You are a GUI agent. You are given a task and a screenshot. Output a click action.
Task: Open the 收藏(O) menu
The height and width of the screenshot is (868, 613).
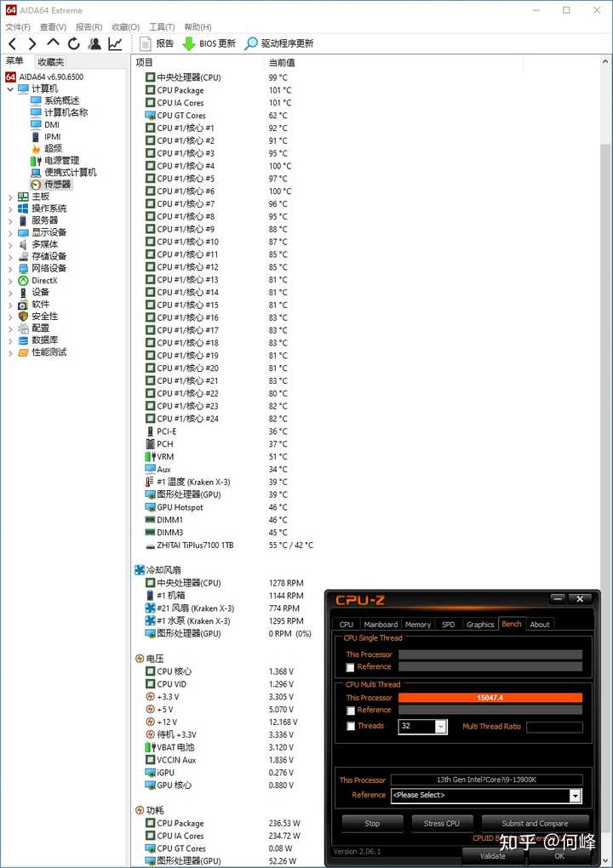coord(126,26)
